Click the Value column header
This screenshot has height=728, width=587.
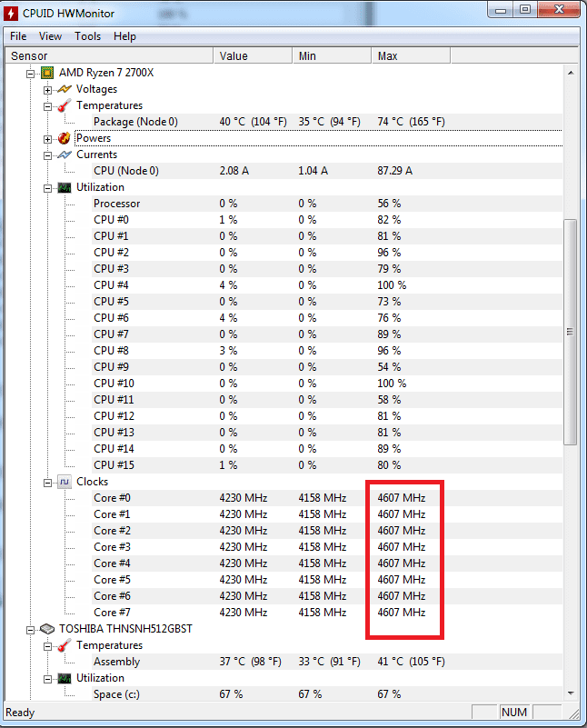(x=253, y=55)
